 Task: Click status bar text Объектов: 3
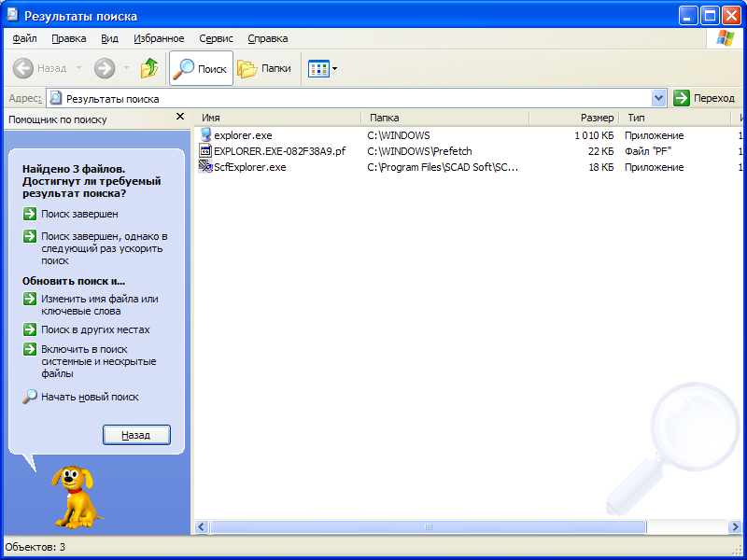point(35,547)
